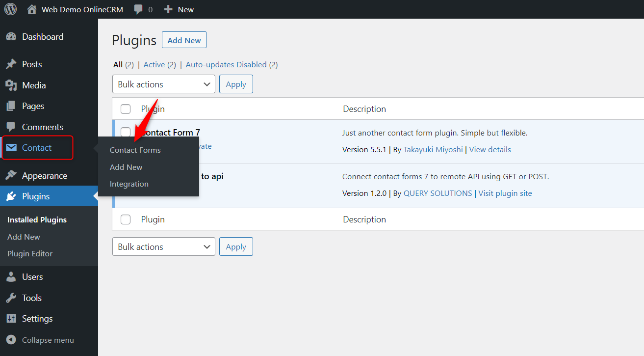
Task: Select Contact Forms from the submenu
Action: [x=135, y=150]
